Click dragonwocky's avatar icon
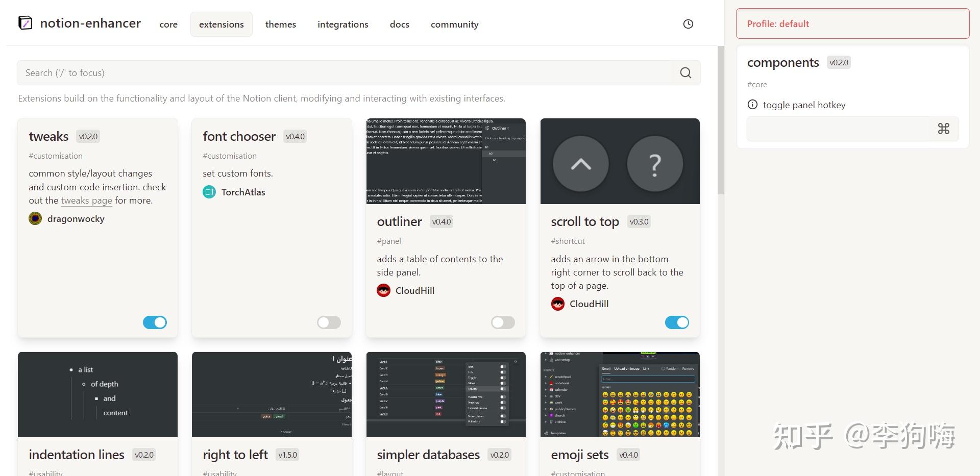Image resolution: width=980 pixels, height=476 pixels. click(35, 218)
